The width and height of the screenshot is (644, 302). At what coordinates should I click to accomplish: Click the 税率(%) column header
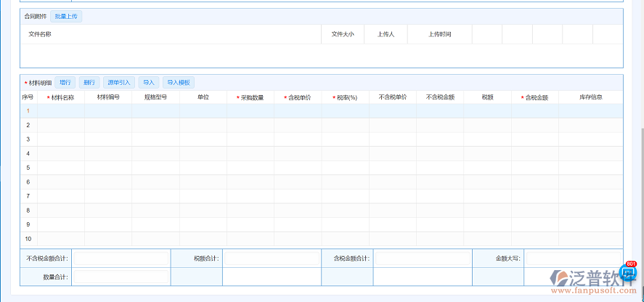tap(346, 97)
